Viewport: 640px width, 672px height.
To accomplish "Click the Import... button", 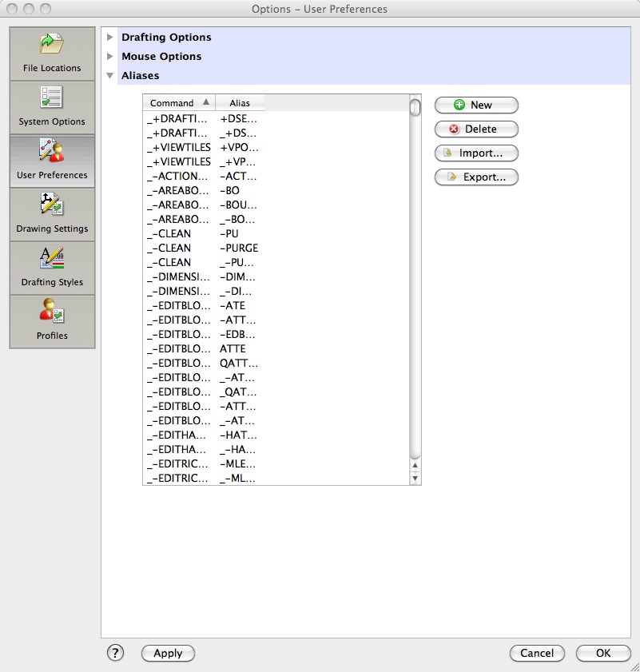I will tap(476, 153).
